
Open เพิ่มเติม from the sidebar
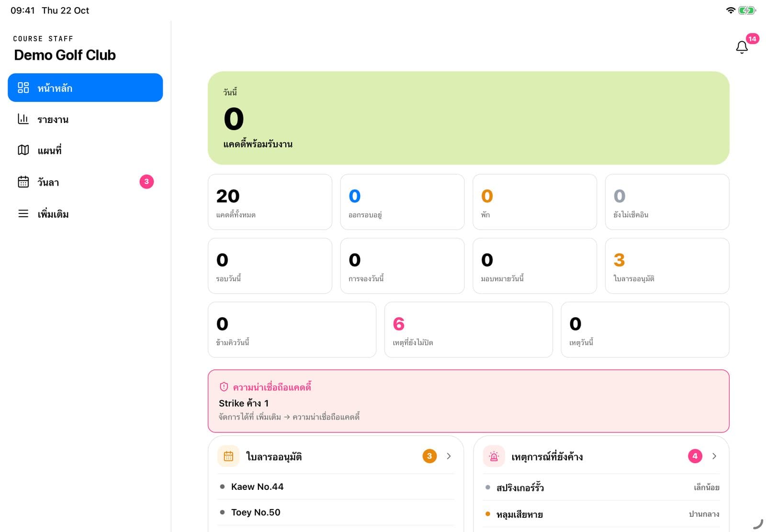(85, 213)
